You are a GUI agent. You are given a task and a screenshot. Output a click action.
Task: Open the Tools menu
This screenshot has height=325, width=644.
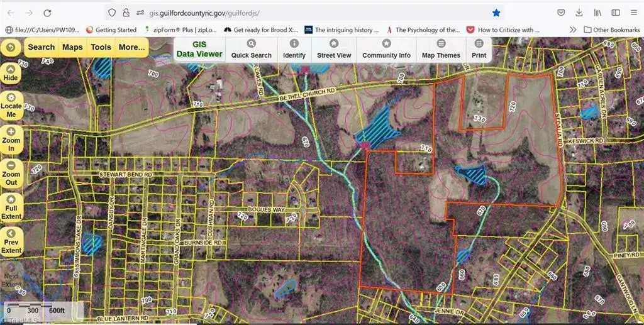pos(101,47)
